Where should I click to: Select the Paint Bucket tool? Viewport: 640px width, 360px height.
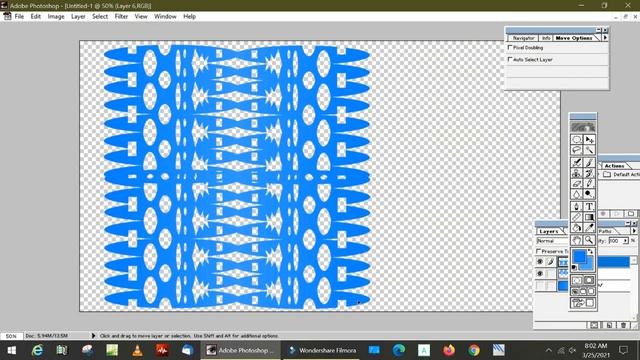pos(576,228)
